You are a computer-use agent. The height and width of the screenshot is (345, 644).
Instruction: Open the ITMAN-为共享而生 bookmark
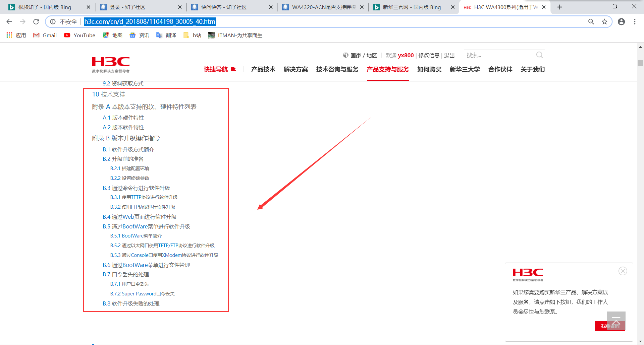click(235, 35)
